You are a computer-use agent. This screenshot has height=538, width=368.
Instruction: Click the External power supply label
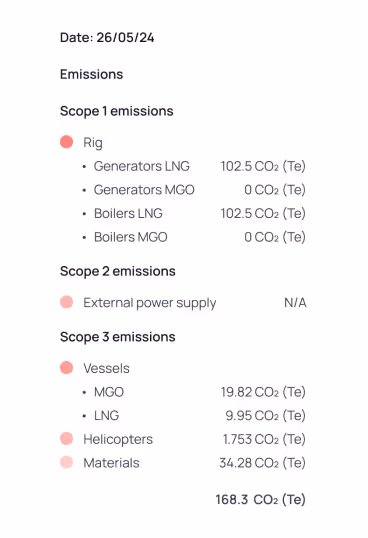(x=150, y=303)
